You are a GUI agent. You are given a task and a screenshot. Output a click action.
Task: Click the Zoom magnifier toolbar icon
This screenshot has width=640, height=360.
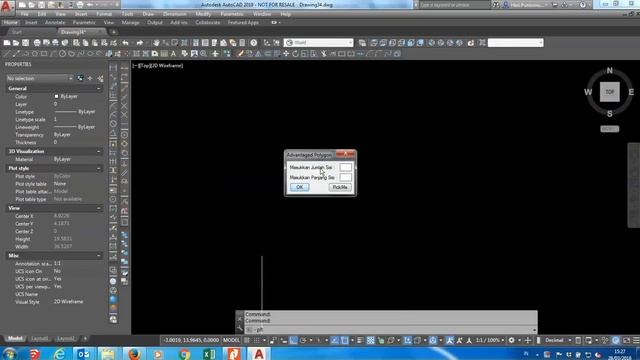pyautogui.click(x=204, y=53)
